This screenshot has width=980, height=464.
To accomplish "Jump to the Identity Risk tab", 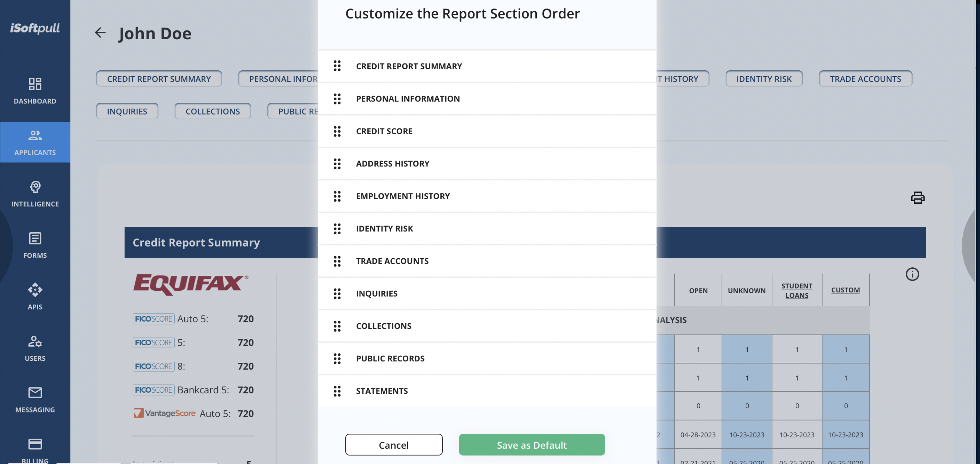I will coord(764,78).
